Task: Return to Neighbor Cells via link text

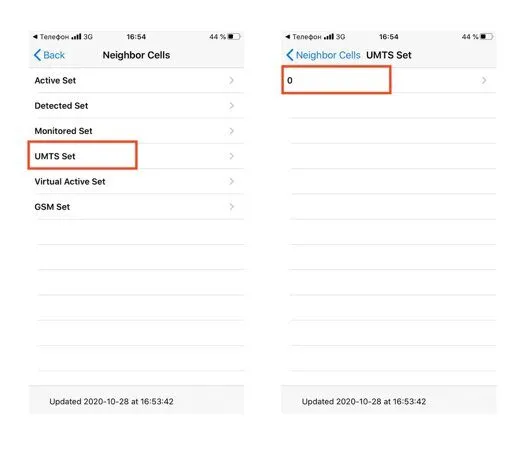Action: 328,55
